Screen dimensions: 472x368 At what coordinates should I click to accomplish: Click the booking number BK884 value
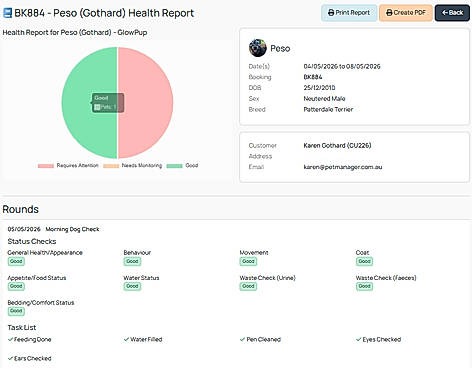tap(313, 77)
